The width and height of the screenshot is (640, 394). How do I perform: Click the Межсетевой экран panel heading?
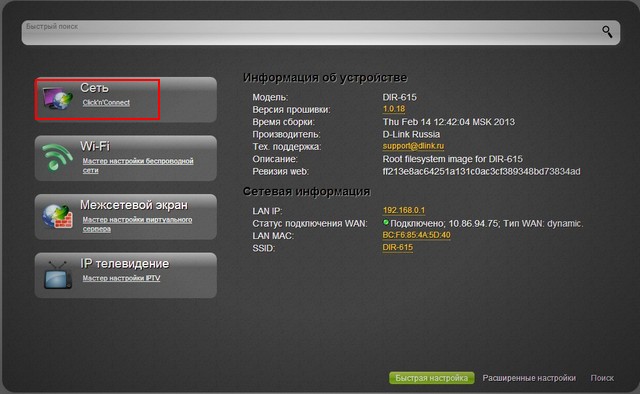point(134,205)
